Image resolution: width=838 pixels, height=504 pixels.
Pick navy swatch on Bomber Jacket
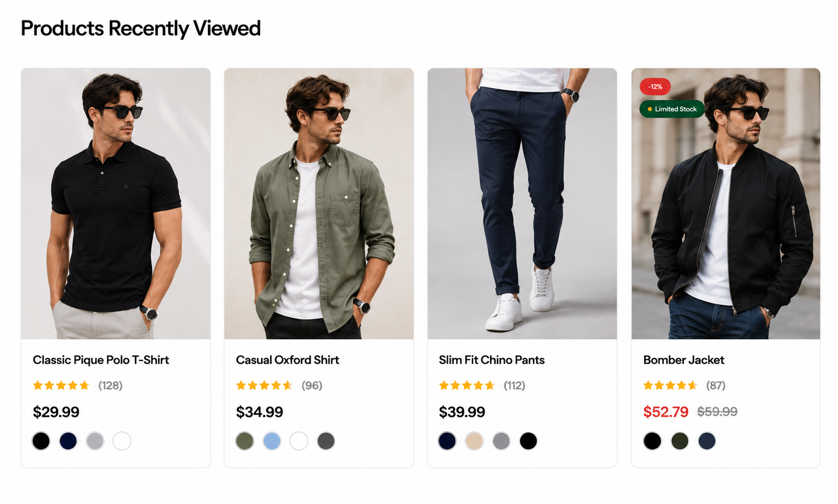click(707, 441)
